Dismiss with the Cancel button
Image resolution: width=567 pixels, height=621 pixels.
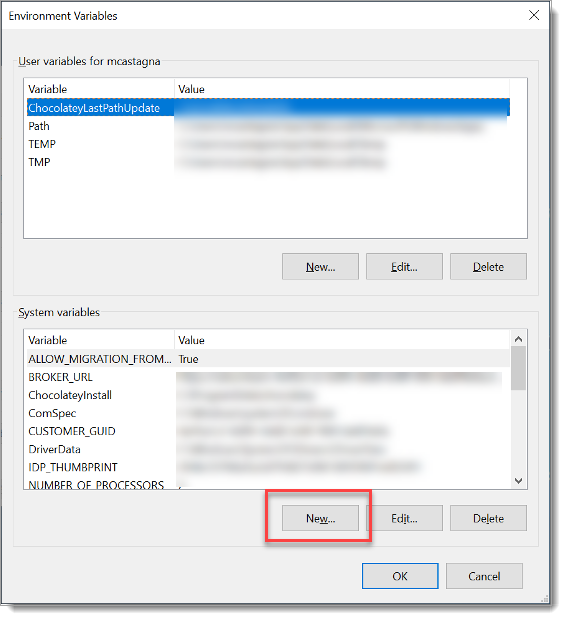click(484, 576)
